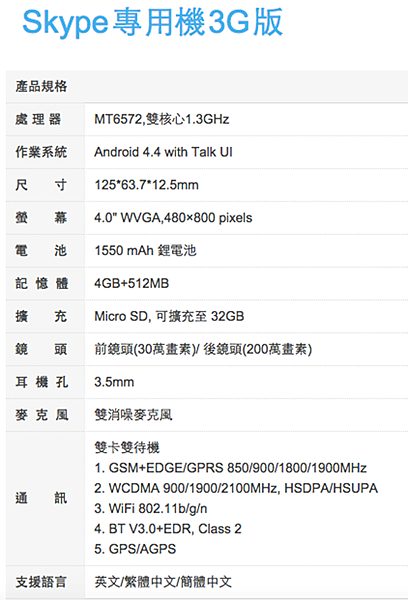Click the GSM+EDGE/GPRS 850/900/1800/1900MHz line
This screenshot has width=408, height=600.
pos(230,468)
